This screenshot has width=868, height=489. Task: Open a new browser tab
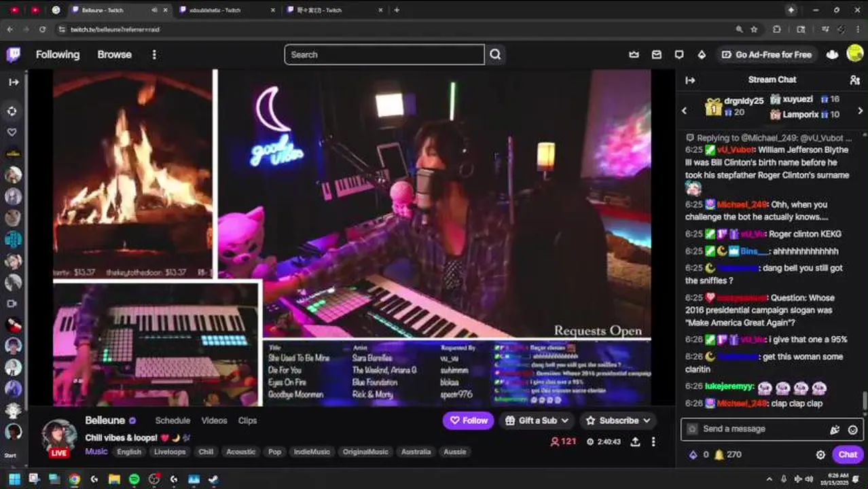click(397, 10)
